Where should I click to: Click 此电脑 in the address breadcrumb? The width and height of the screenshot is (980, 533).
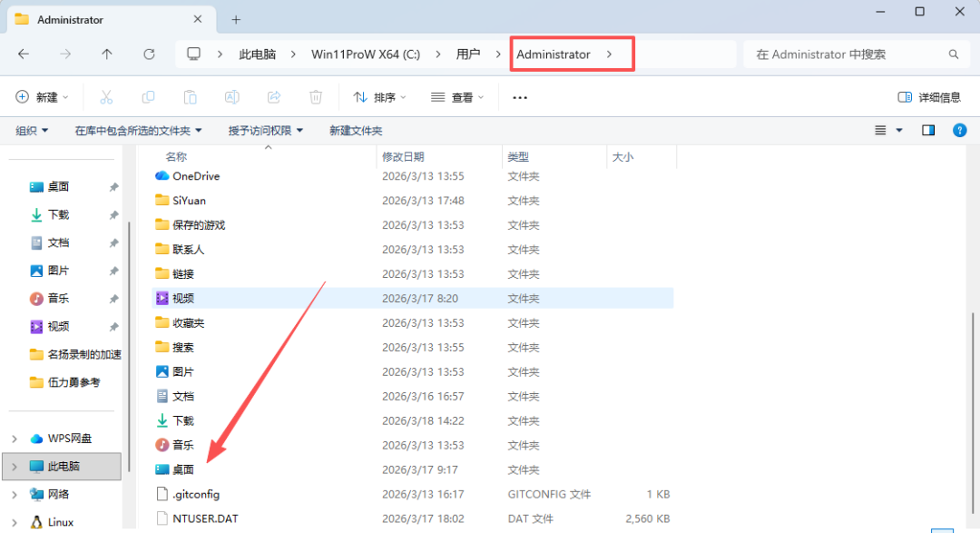tap(257, 54)
